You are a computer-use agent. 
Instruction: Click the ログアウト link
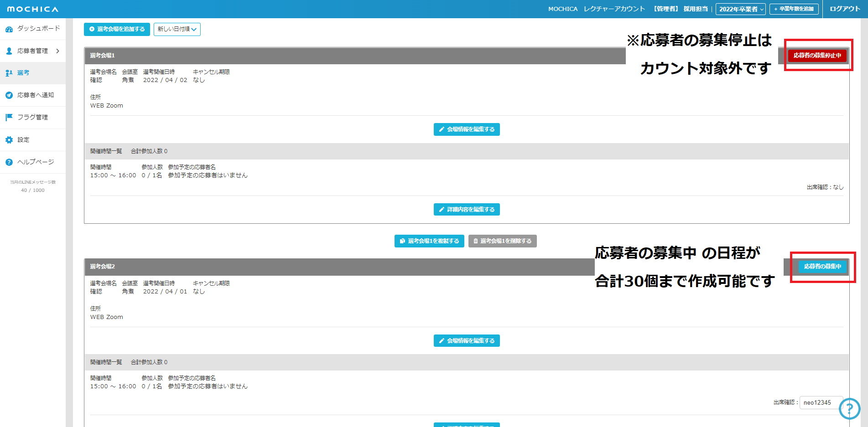[845, 9]
